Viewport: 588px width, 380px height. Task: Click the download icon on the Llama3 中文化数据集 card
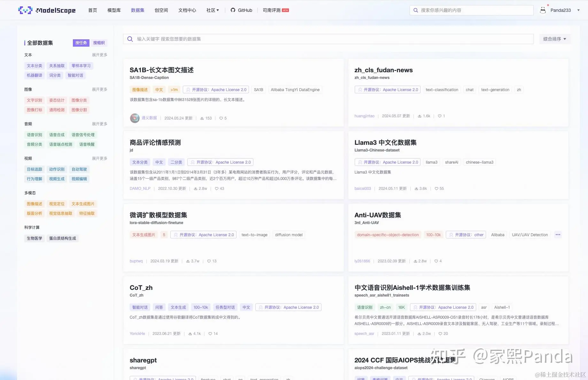tap(416, 189)
